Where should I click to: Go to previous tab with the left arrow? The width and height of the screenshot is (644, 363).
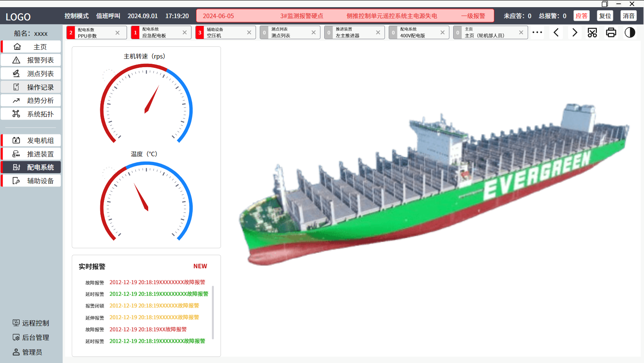[556, 32]
